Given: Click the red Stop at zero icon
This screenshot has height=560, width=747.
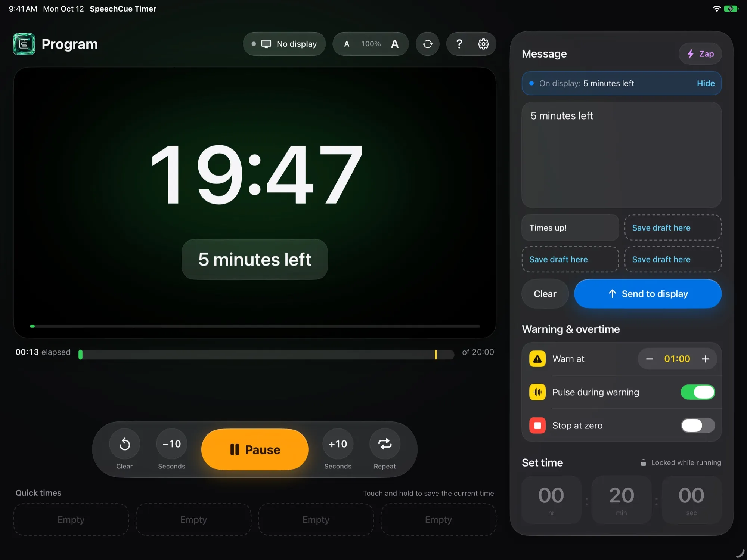Looking at the screenshot, I should 537,426.
